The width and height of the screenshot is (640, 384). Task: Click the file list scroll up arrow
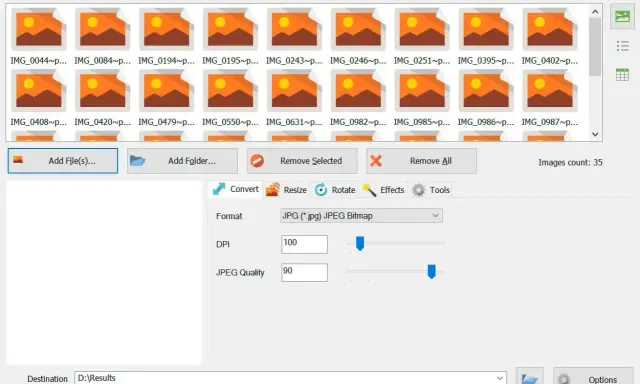coord(595,11)
